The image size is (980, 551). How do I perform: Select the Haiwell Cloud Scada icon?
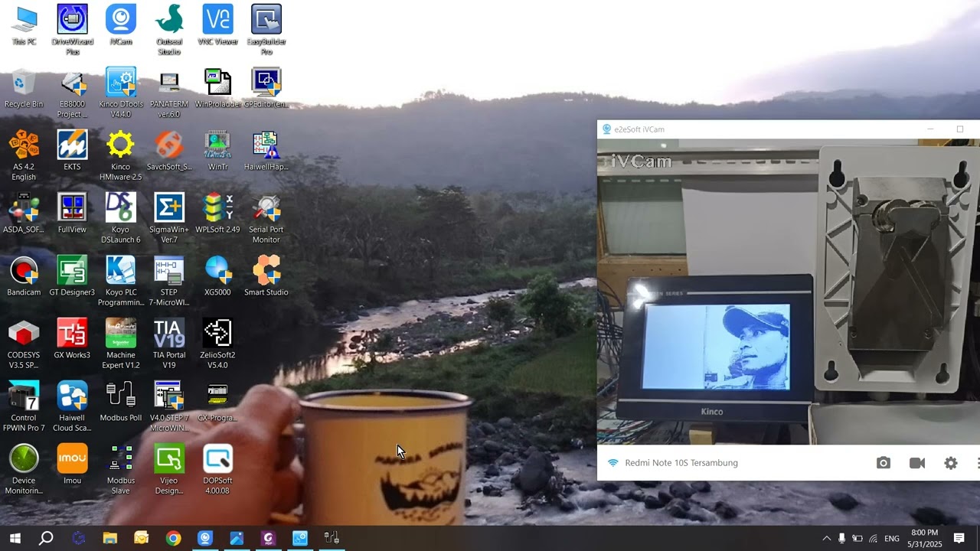[x=72, y=407]
